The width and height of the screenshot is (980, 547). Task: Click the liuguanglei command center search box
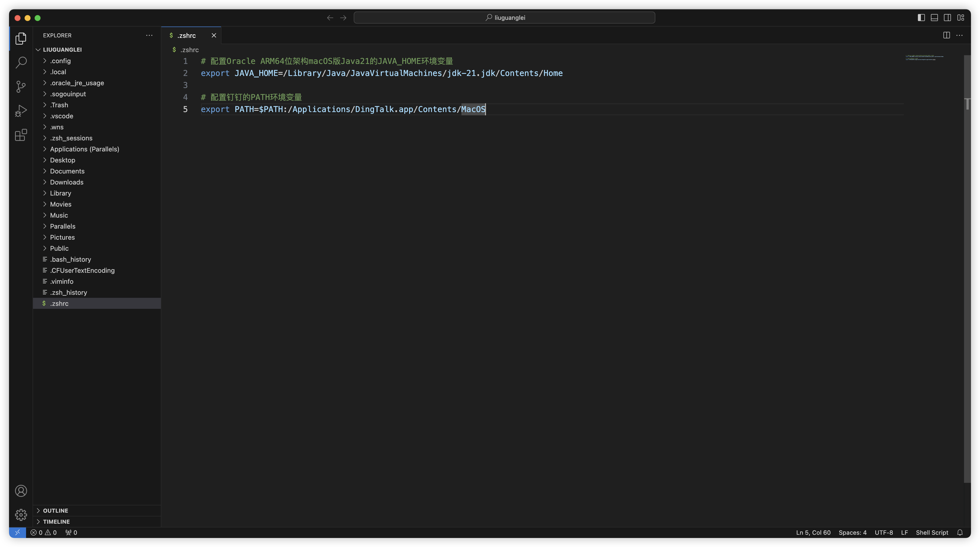click(505, 18)
